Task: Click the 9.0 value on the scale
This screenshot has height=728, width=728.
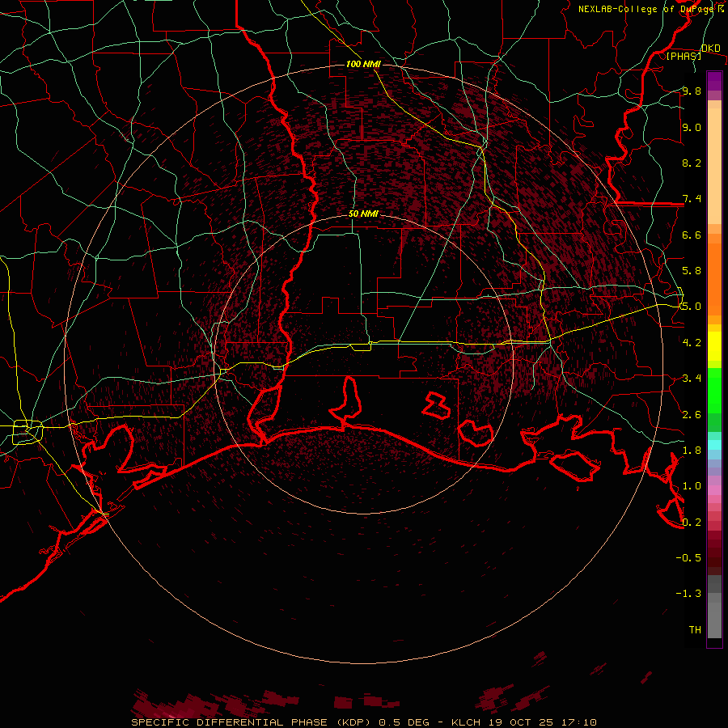Action: (692, 127)
